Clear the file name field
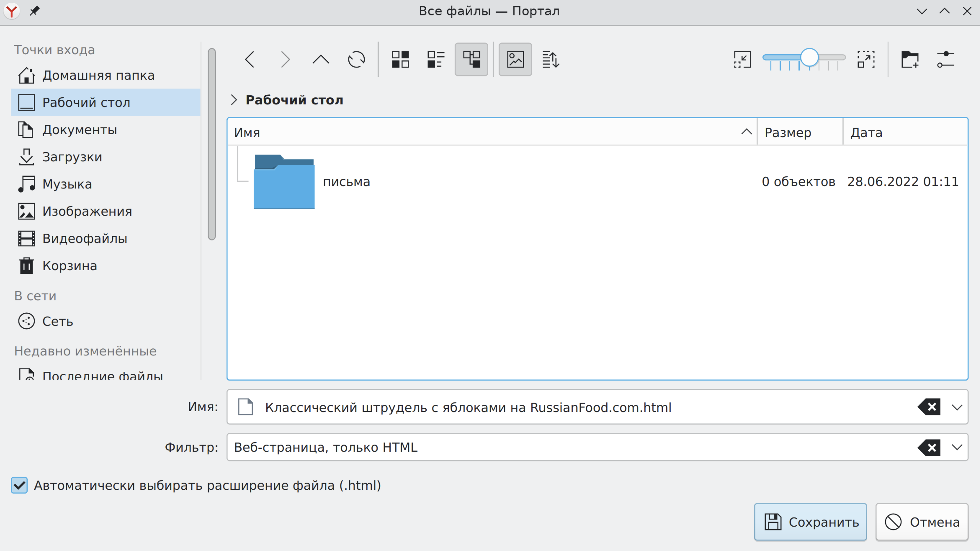980x551 pixels. (929, 407)
